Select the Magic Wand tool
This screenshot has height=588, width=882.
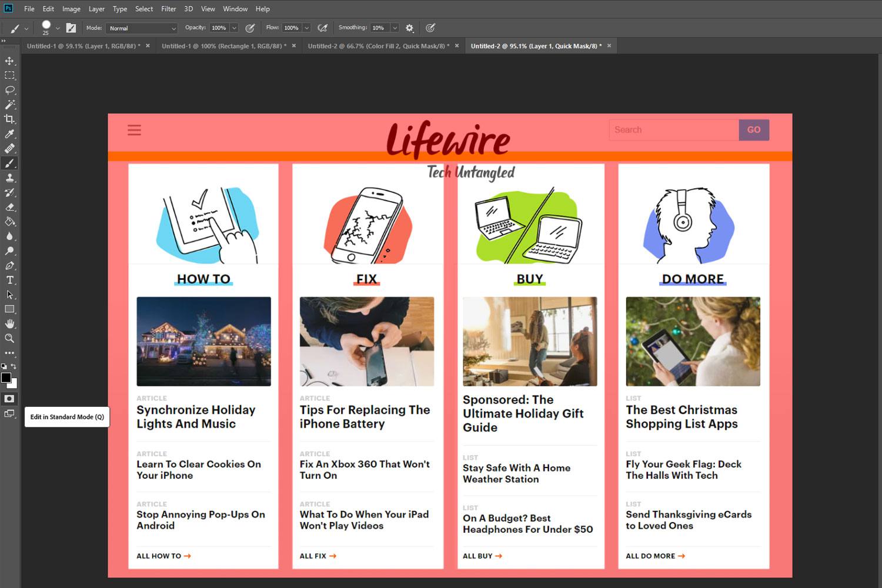point(9,105)
